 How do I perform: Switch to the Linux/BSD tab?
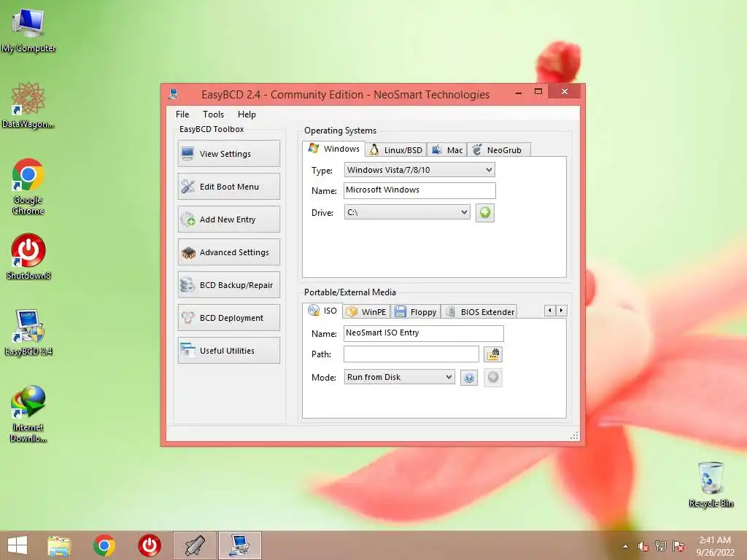coord(396,150)
